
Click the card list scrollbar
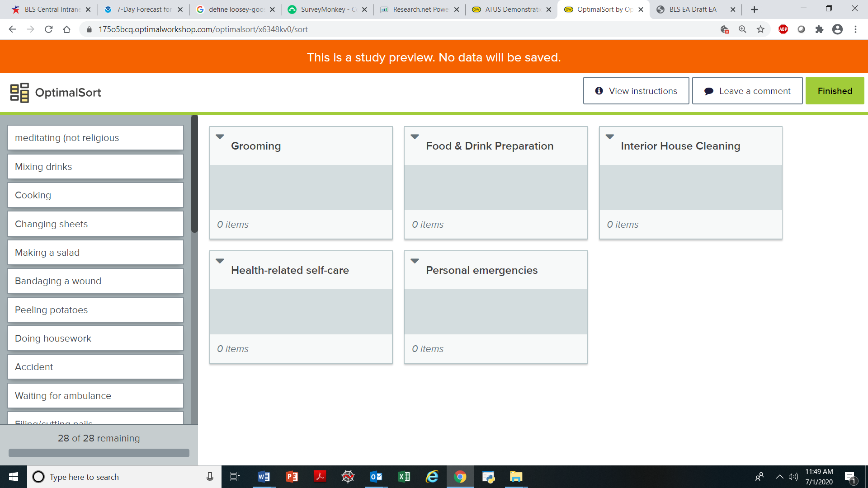(194, 174)
